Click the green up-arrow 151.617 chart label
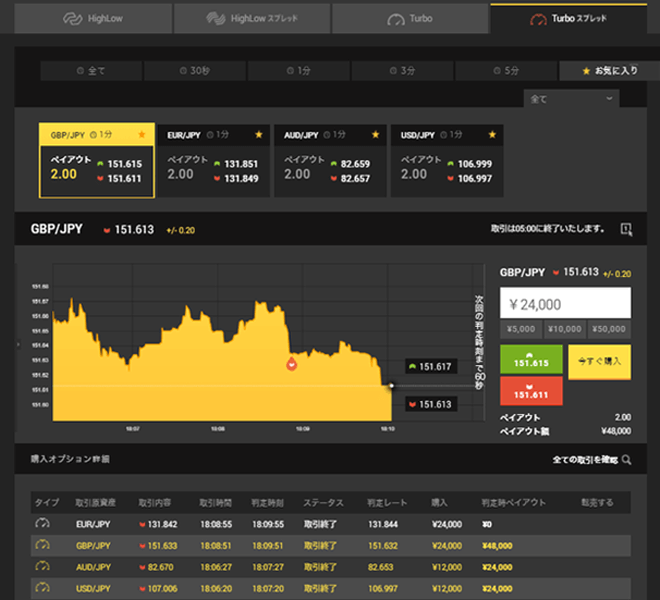The width and height of the screenshot is (660, 600). (x=431, y=367)
